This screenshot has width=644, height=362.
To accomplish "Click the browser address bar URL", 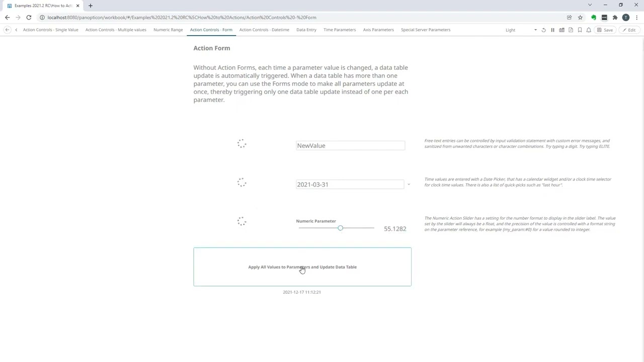I will pyautogui.click(x=182, y=18).
